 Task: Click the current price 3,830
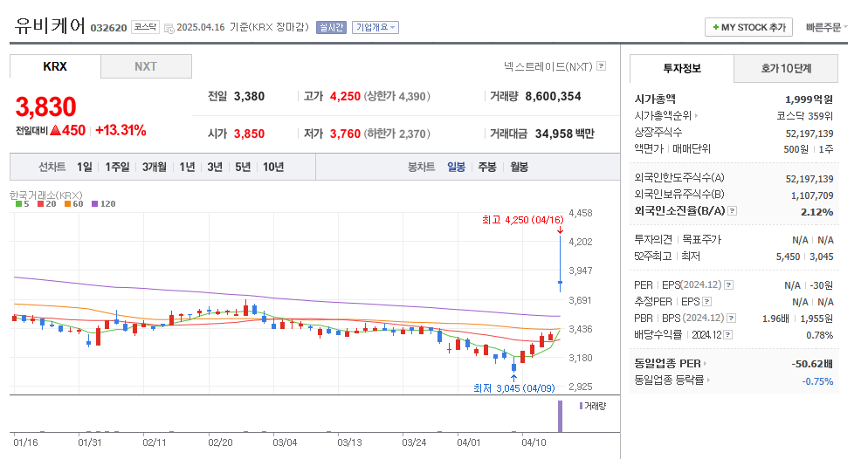click(x=46, y=106)
